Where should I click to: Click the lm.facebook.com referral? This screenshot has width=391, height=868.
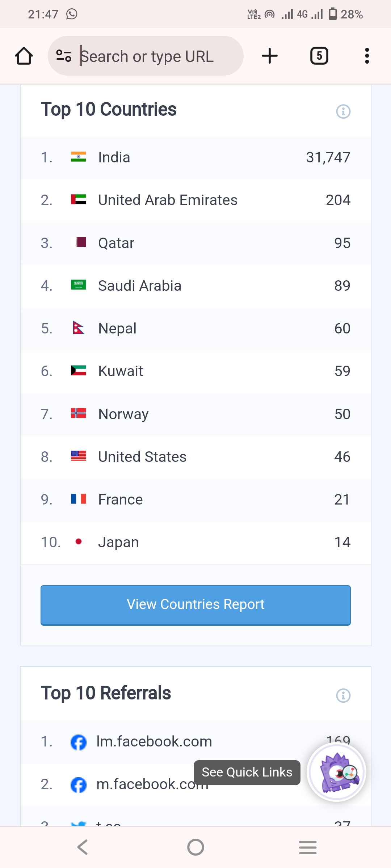[154, 742]
